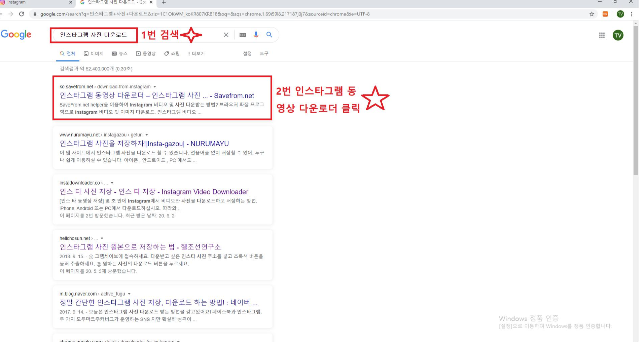The image size is (644, 342).
Task: Switch to the 쇼핑 results tab
Action: [x=172, y=54]
